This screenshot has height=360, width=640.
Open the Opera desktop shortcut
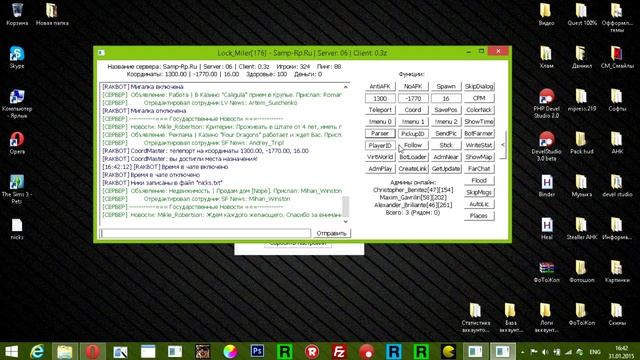pos(17,143)
